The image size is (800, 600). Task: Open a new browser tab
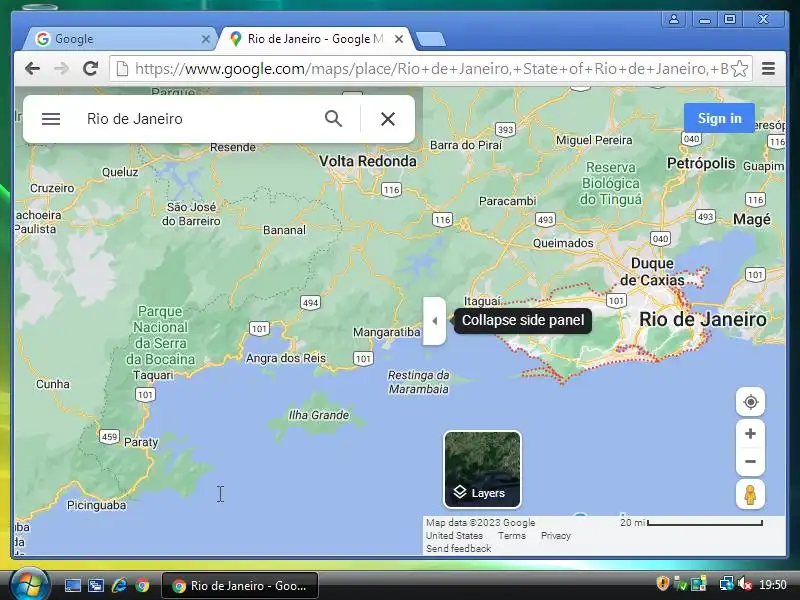(431, 39)
